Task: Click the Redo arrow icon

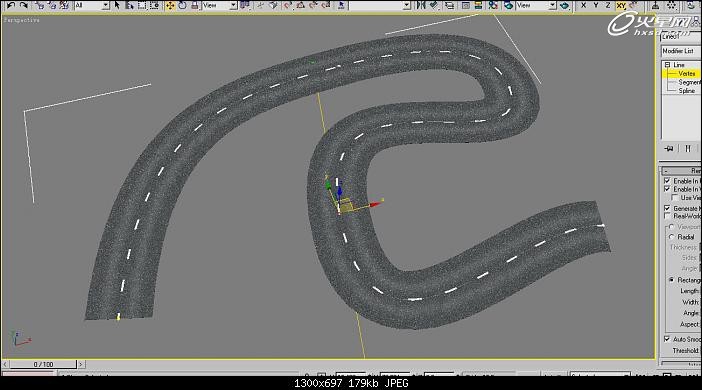Action: click(x=24, y=5)
